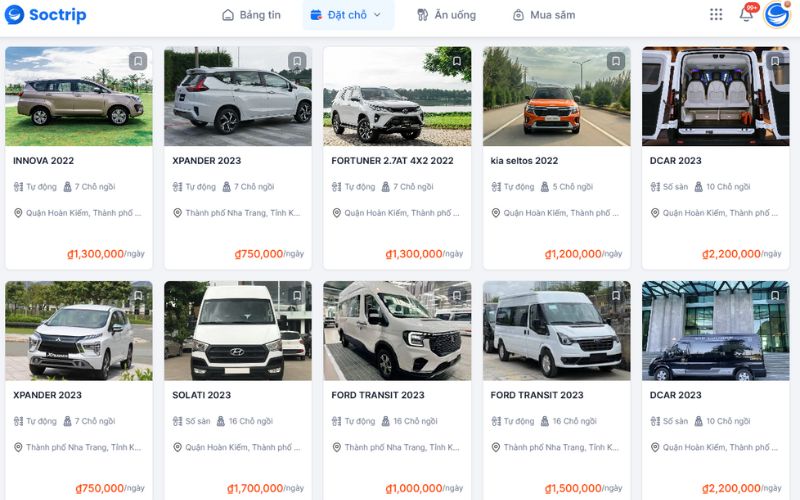Viewport: 800px width, 500px height.
Task: Open the apps grid menu icon
Action: [x=716, y=14]
